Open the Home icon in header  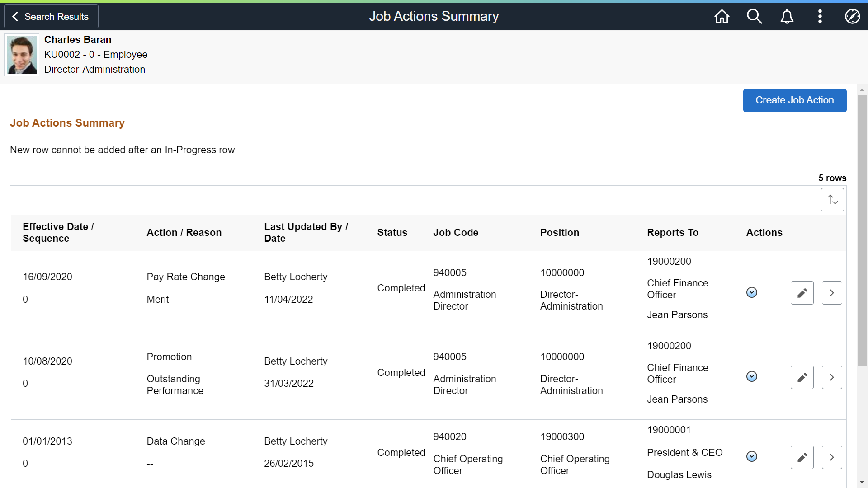(x=722, y=17)
